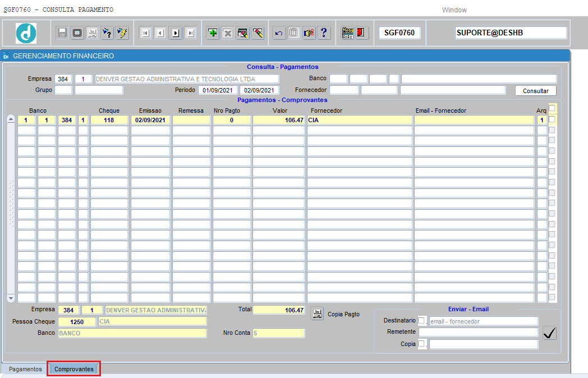Click the Remetente email field
Viewport: 588px width, 378px height.
pyautogui.click(x=479, y=332)
